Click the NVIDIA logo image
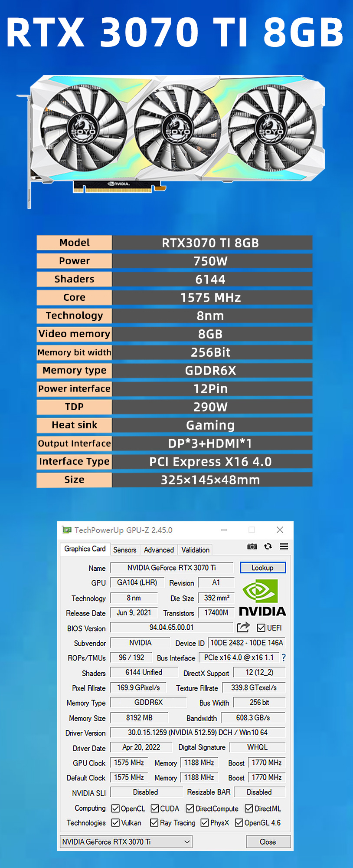This screenshot has height=868, width=353. 262,598
